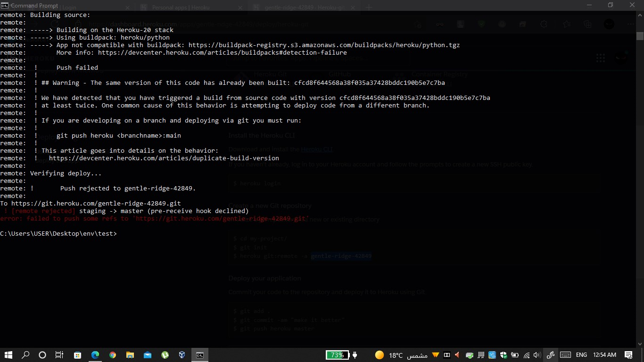This screenshot has height=362, width=644.
Task: Click the Command Prompt taskbar icon
Action: tap(199, 355)
